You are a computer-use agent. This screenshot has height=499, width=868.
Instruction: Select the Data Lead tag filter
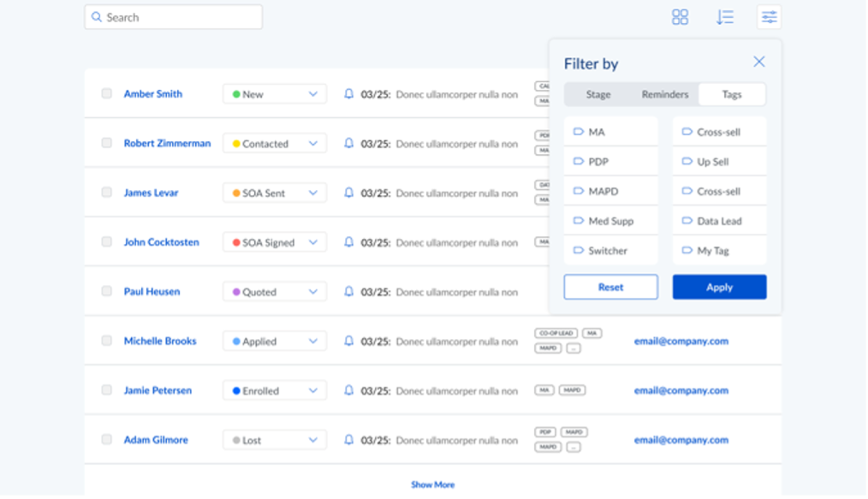point(719,220)
